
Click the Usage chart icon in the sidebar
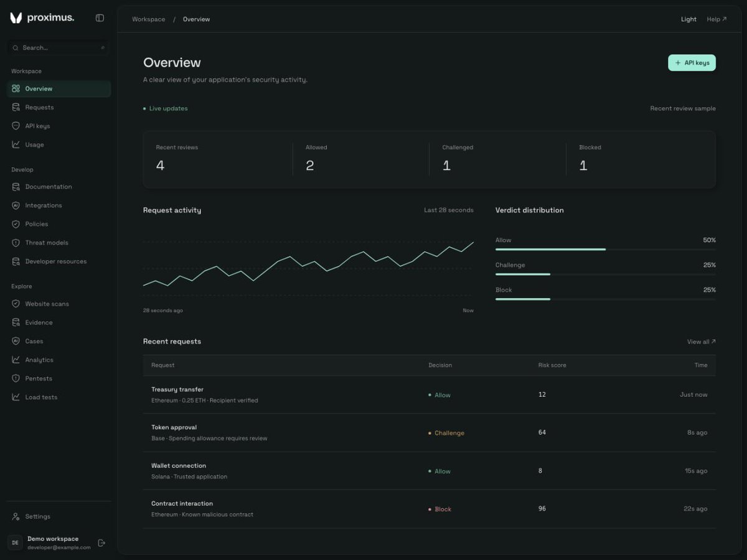[x=16, y=145]
